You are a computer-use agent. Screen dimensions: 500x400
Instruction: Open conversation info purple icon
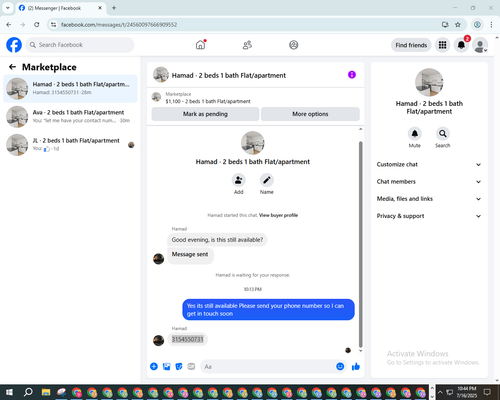pos(352,75)
